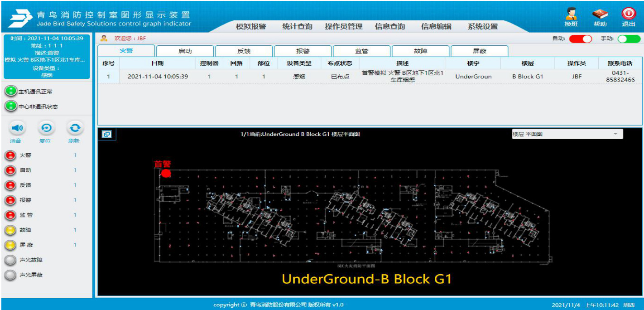Open the 系统设置 menu
The width and height of the screenshot is (644, 310).
coord(483,27)
